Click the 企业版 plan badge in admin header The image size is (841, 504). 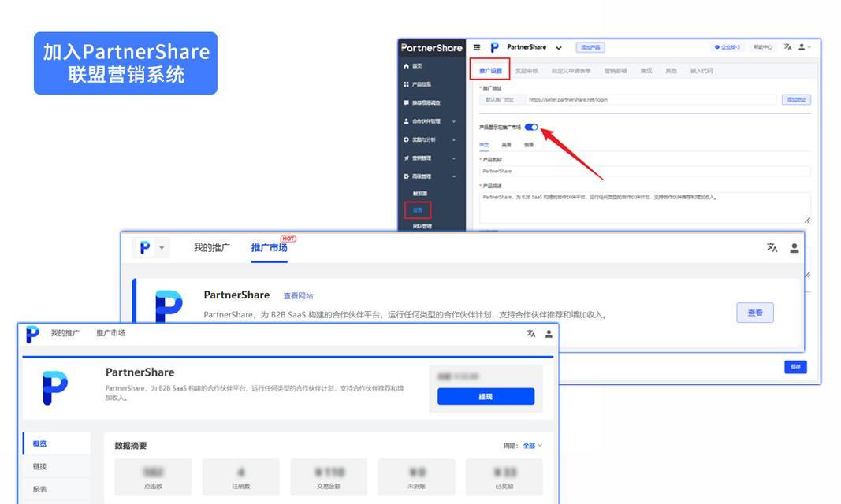(728, 47)
